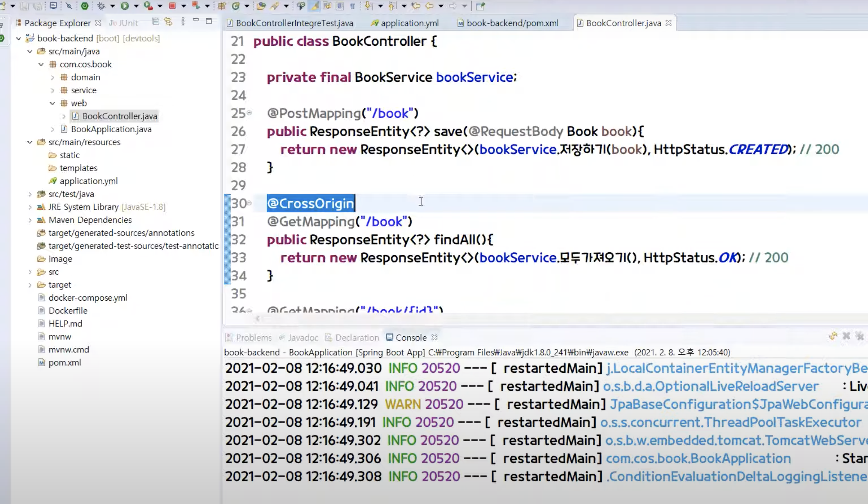Image resolution: width=868 pixels, height=504 pixels.
Task: Select Dockerfile in the project tree
Action: 68,311
